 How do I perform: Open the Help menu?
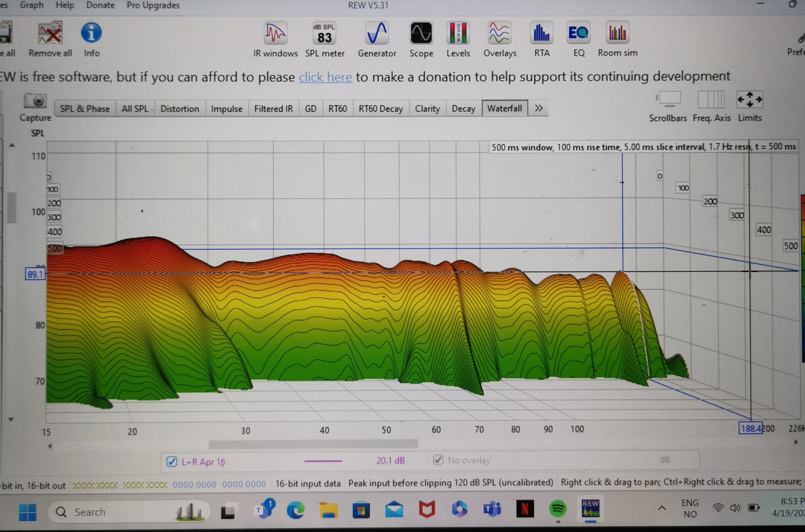65,5
